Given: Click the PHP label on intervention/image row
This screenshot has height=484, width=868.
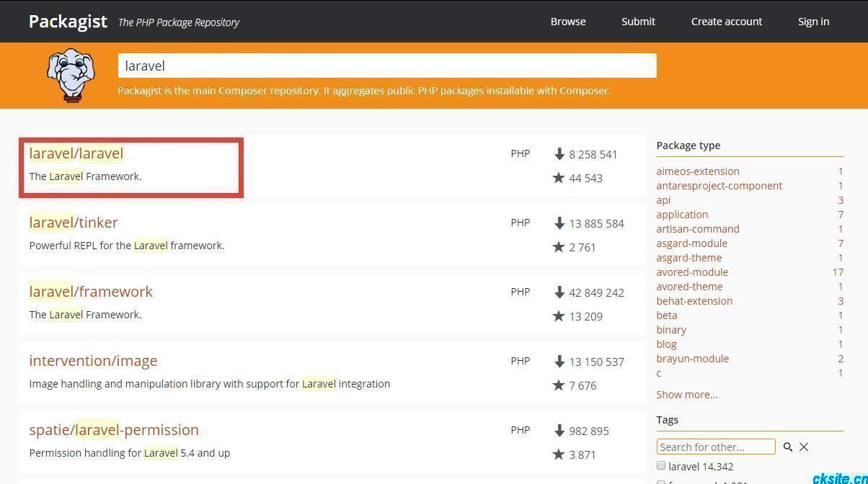Looking at the screenshot, I should pyautogui.click(x=521, y=361).
